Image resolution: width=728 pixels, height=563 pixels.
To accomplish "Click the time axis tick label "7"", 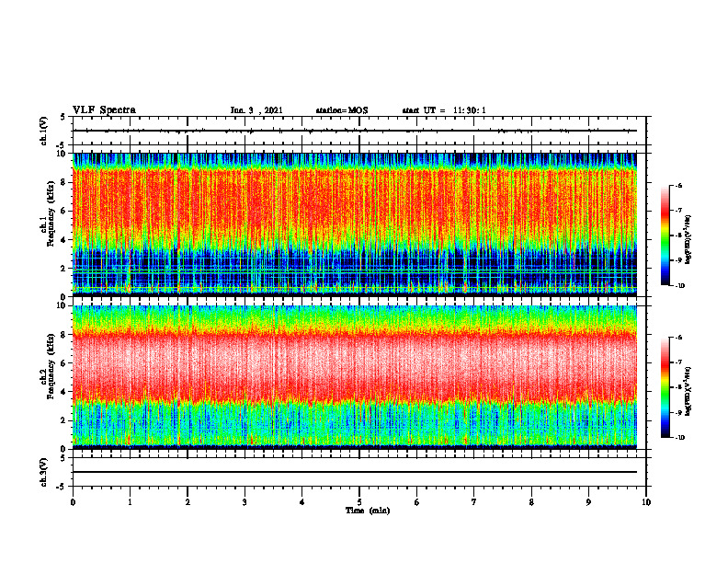I will tap(474, 502).
